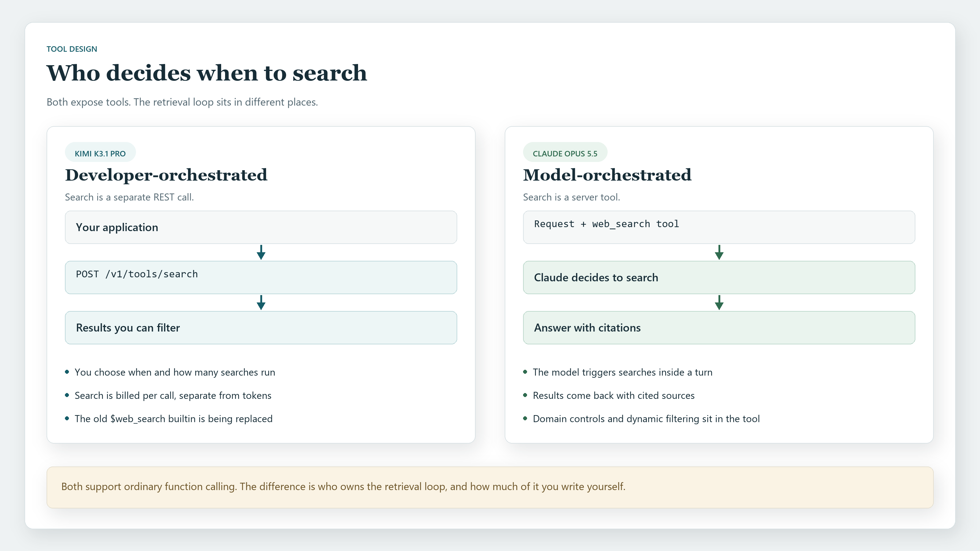Click 'The model triggers searches inside a turn'

[x=622, y=372]
